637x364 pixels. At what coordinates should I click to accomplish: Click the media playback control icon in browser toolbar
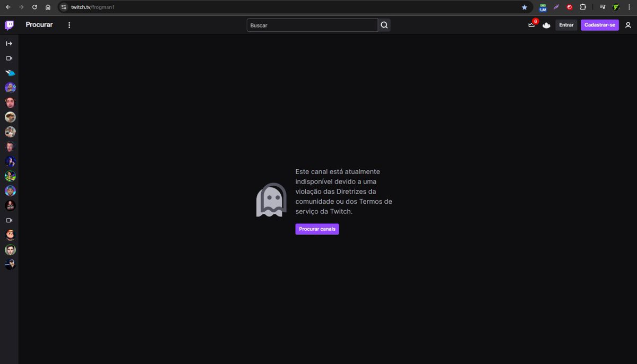click(602, 7)
